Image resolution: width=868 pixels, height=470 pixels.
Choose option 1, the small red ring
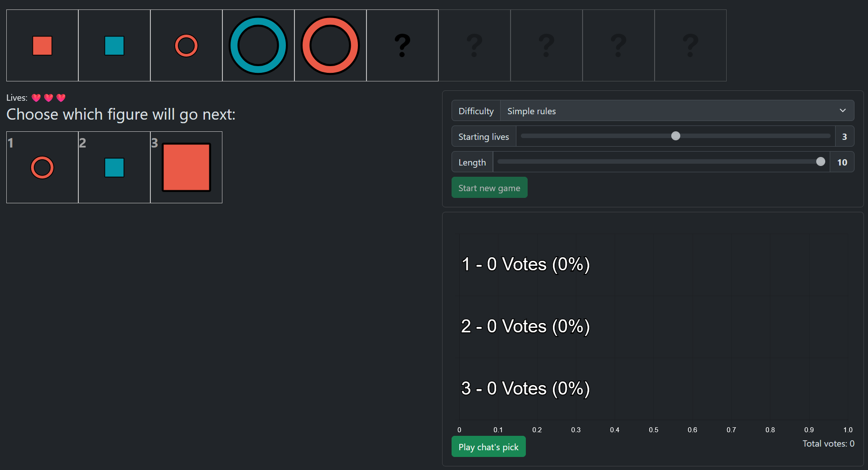tap(42, 167)
